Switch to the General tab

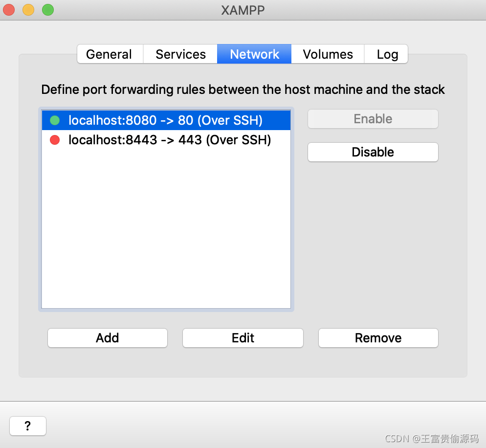[x=110, y=54]
